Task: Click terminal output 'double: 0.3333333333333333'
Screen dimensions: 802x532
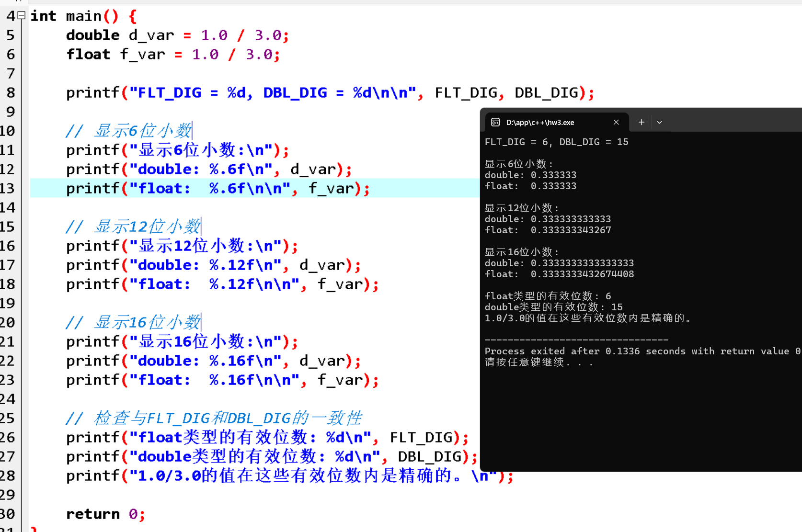Action: 559,263
